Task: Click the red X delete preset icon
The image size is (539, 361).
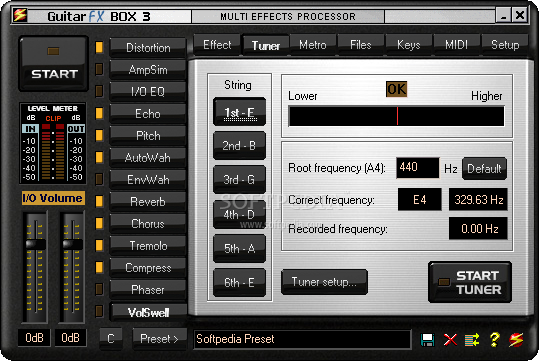Action: point(450,340)
